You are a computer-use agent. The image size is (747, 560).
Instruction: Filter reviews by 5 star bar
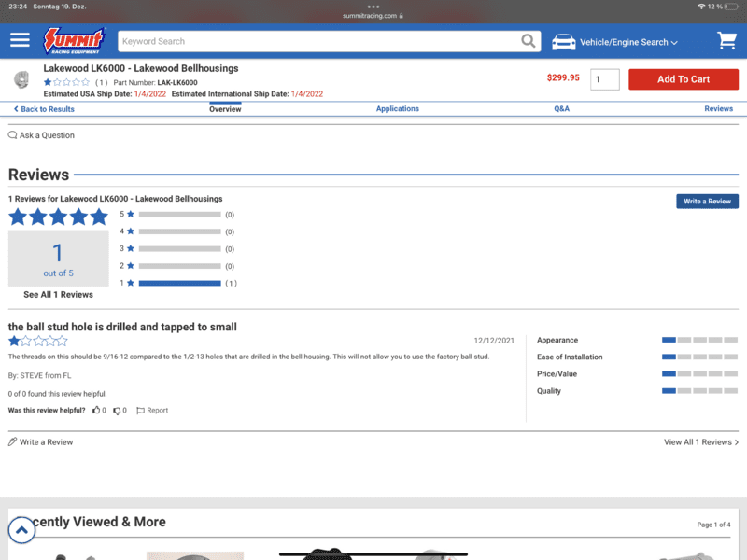coord(179,215)
